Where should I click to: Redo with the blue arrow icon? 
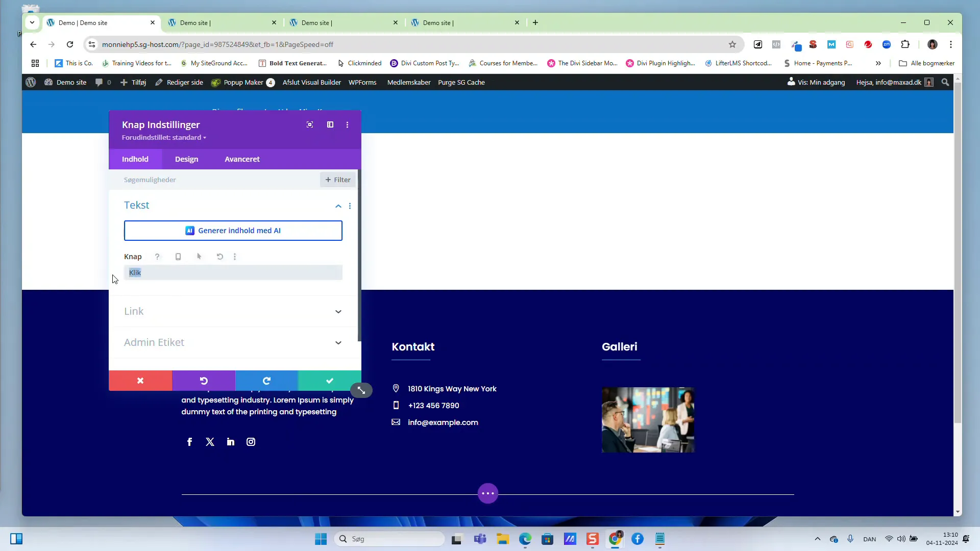coord(266,381)
